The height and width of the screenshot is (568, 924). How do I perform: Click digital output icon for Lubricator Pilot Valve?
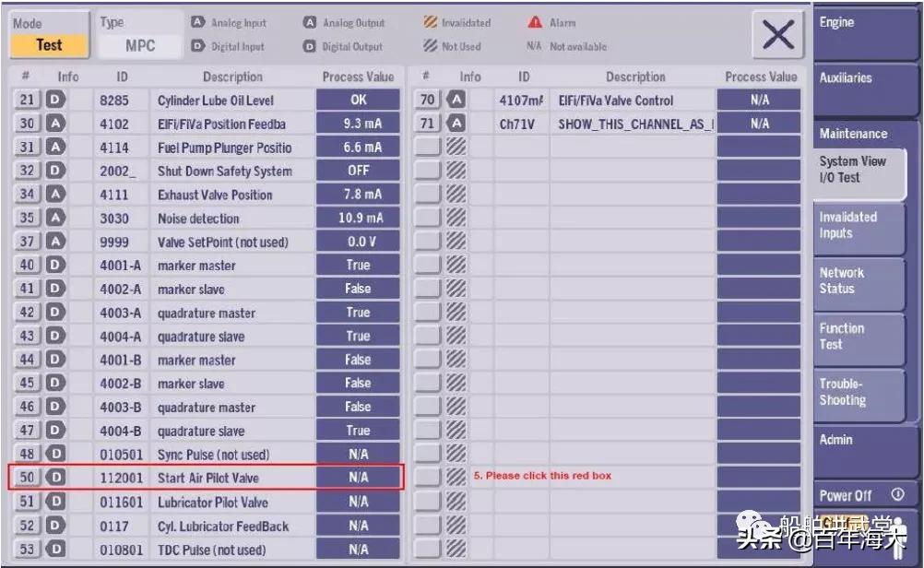(x=56, y=502)
